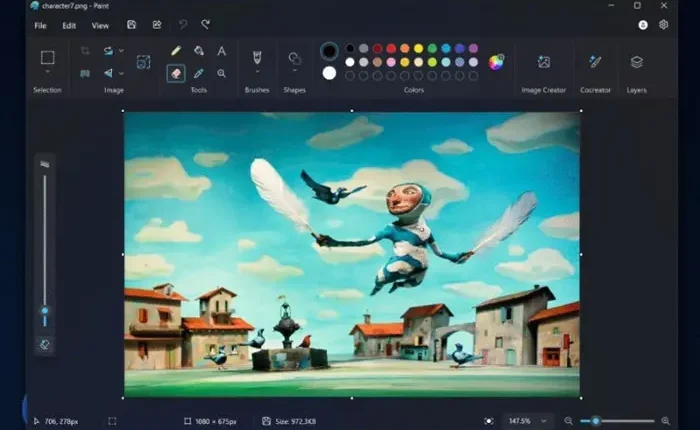Screen dimensions: 700x430
Task: Select the Fill bucket tool
Action: (199, 50)
